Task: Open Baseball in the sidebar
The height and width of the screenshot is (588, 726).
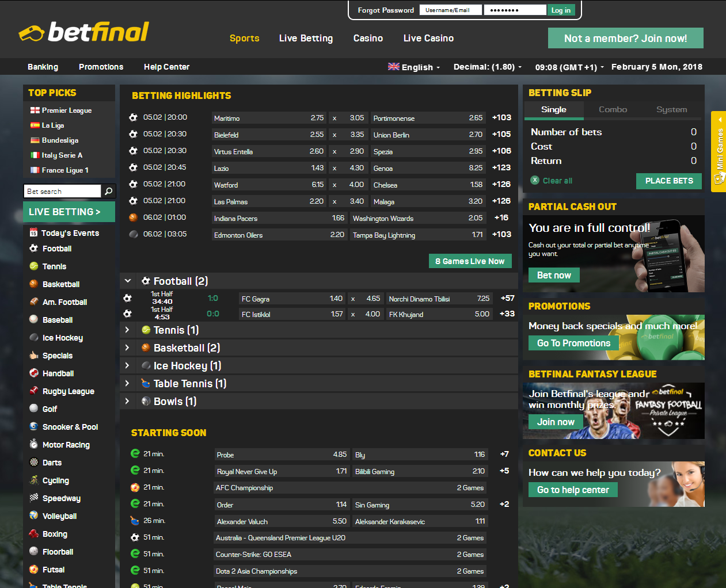Action: pyautogui.click(x=58, y=320)
